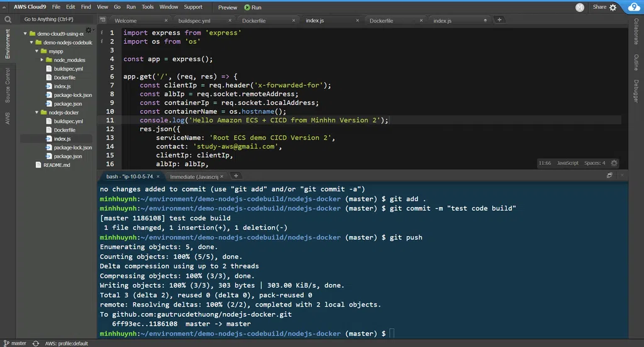Open the Spaces: 4 indentation selector
Image resolution: width=644 pixels, height=347 pixels.
point(595,163)
